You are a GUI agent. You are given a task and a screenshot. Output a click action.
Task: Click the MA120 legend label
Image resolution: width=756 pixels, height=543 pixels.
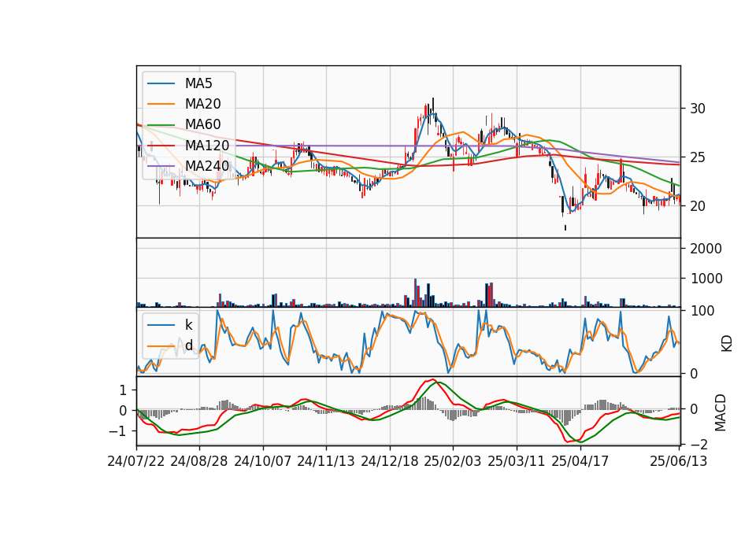pos(207,145)
